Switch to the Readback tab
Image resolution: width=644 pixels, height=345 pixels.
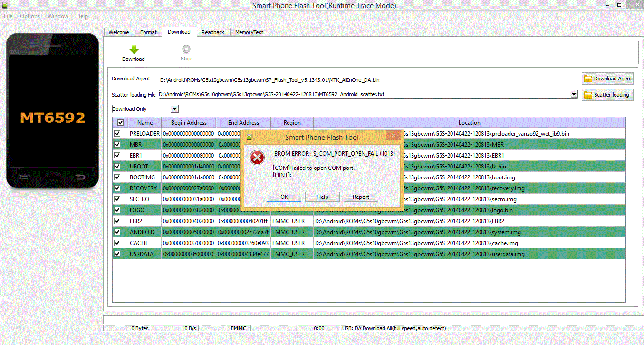coord(213,32)
